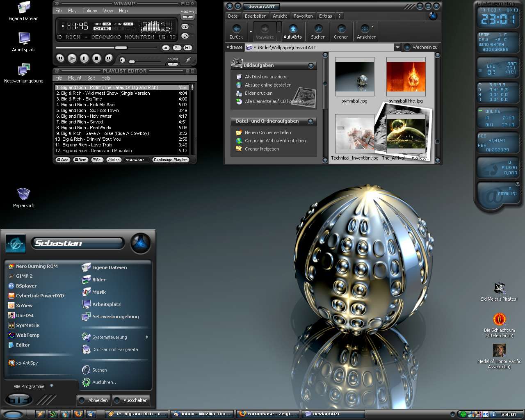The image size is (525, 420).
Task: Skip to next track in Winamp
Action: pyautogui.click(x=109, y=58)
